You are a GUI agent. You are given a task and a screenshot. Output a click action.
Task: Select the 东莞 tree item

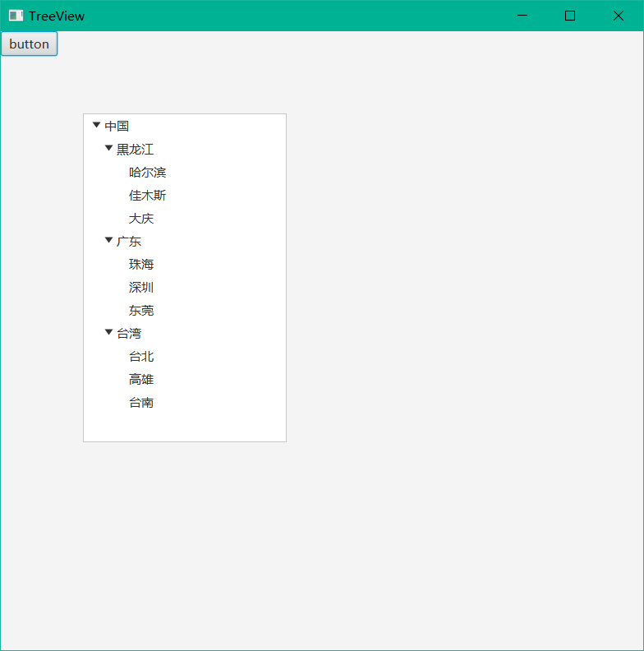point(185,310)
